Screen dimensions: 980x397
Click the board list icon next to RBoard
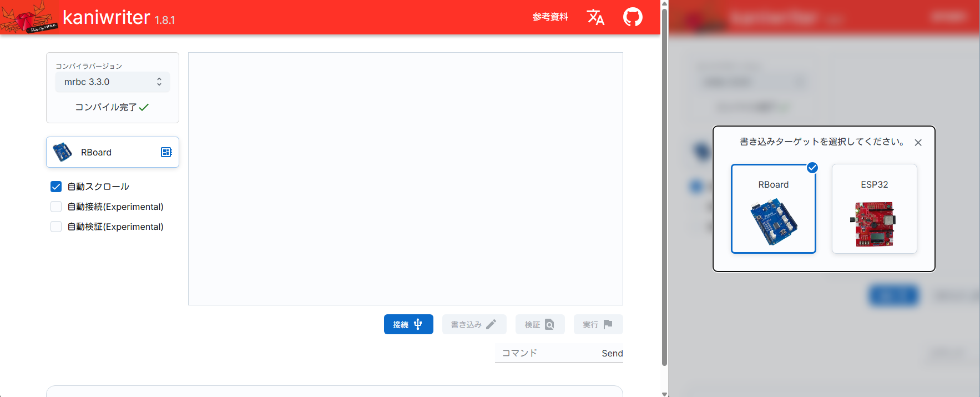[x=166, y=152]
